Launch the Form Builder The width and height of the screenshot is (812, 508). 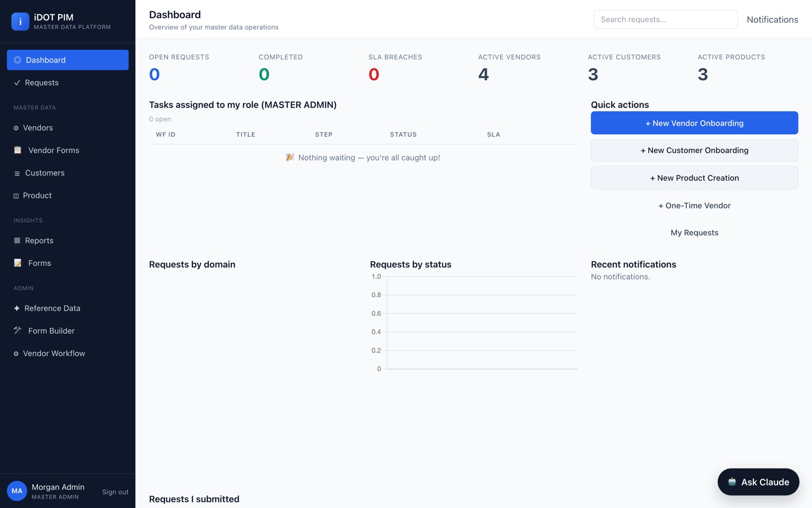tap(68, 331)
